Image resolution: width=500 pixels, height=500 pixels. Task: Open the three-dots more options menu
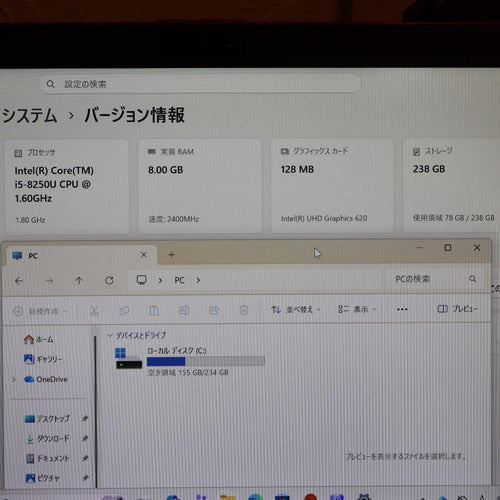pyautogui.click(x=402, y=309)
